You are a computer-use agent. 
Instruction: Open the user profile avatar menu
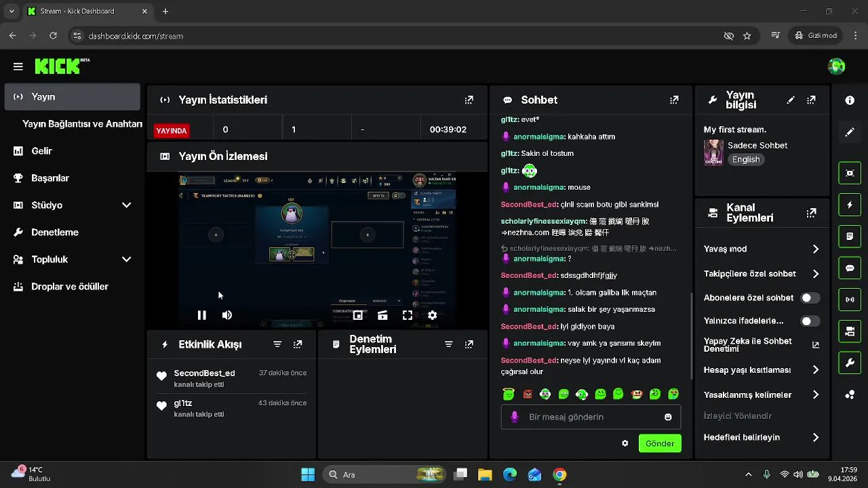(x=836, y=66)
